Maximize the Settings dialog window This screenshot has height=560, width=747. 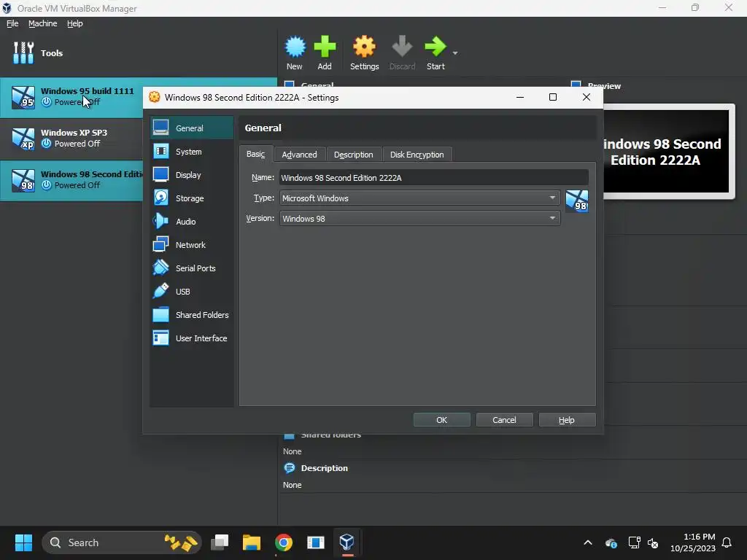click(553, 97)
